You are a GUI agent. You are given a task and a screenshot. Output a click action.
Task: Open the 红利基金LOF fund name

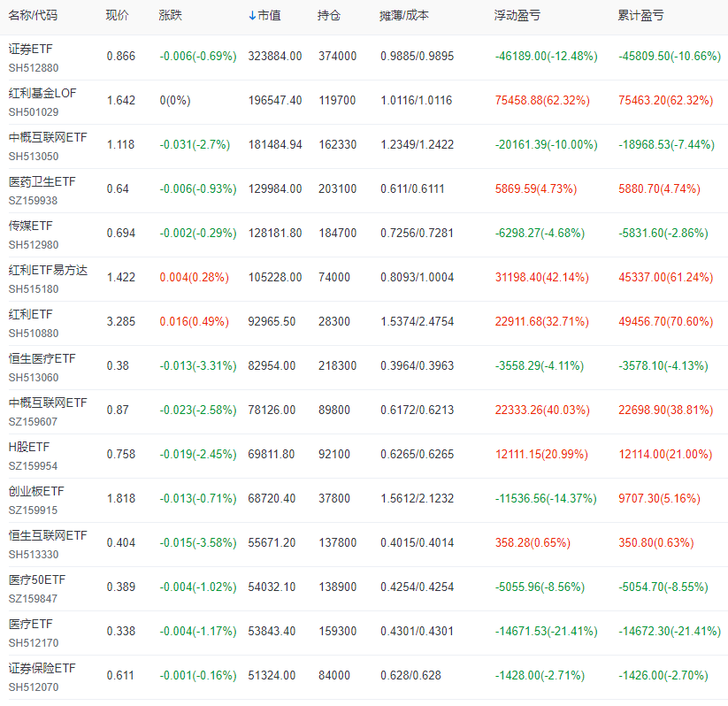[x=42, y=93]
